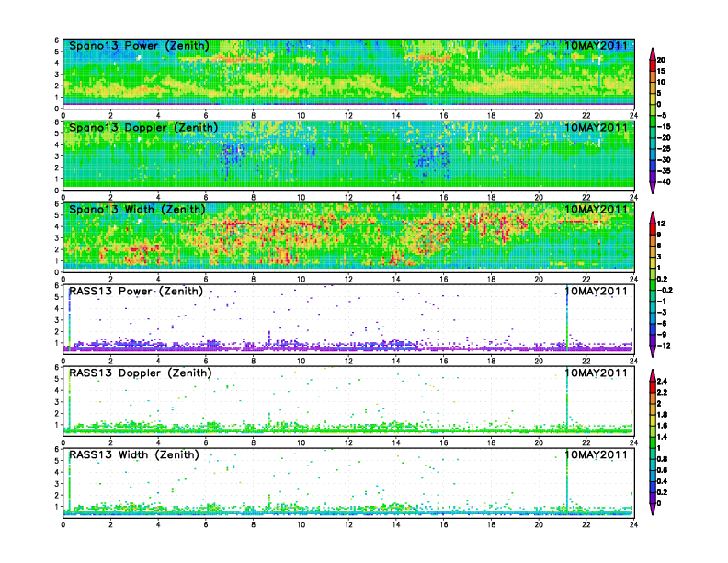Select the 10MAY2011 date in Spano13 Width panel

(x=596, y=209)
